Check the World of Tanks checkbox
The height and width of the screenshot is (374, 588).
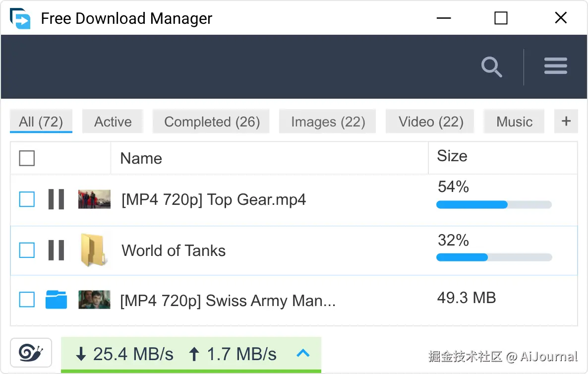27,250
